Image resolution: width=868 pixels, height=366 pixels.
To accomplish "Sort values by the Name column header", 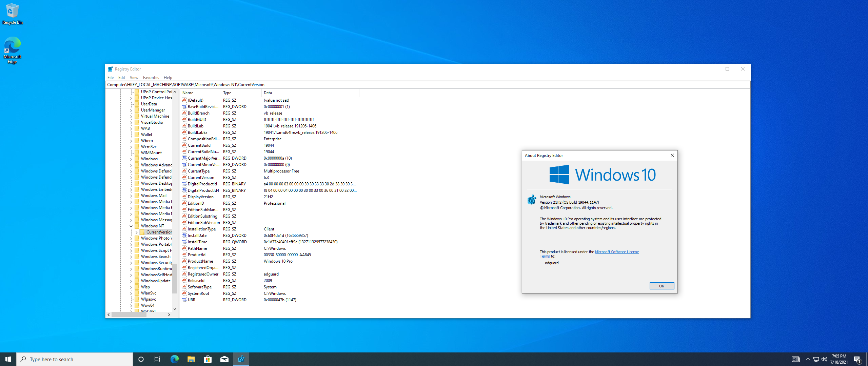I will 201,93.
